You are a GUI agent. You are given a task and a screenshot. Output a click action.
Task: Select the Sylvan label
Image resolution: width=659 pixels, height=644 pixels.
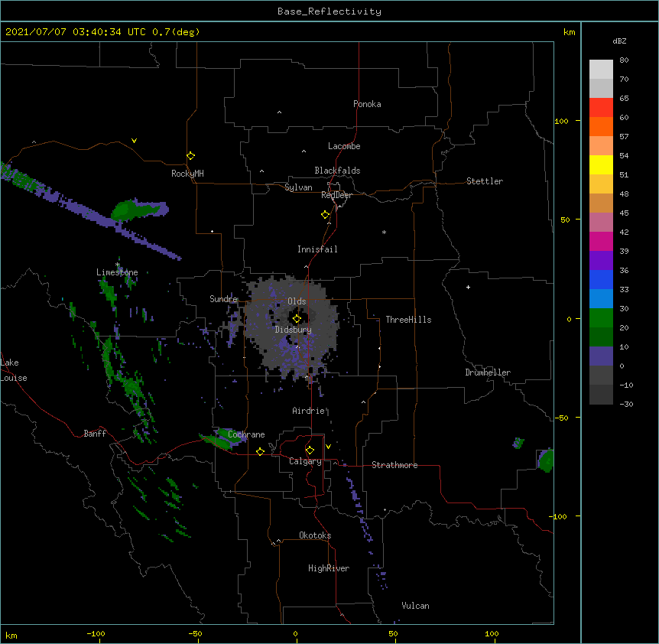coord(298,187)
